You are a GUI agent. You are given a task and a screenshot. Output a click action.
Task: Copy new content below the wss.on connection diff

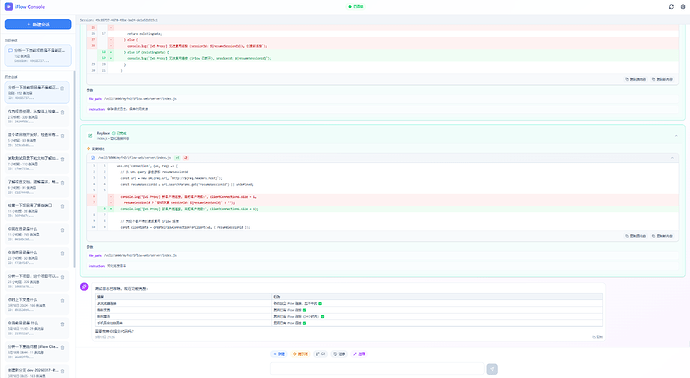click(x=662, y=236)
